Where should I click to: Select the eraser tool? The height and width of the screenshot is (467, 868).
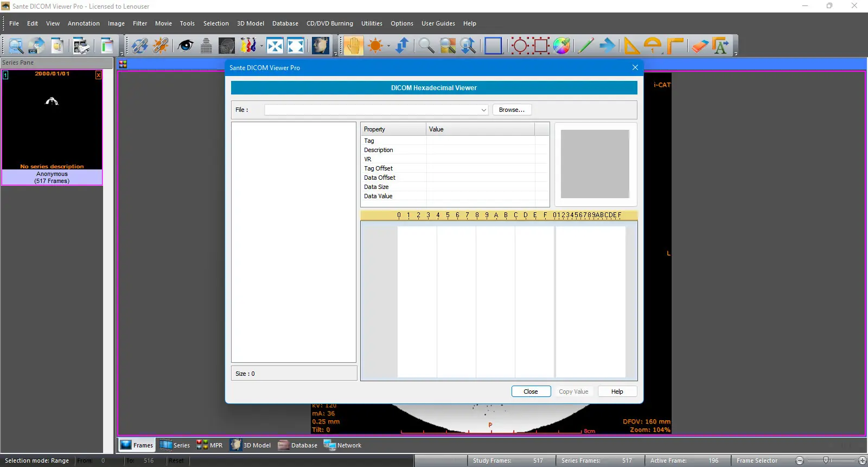click(700, 46)
